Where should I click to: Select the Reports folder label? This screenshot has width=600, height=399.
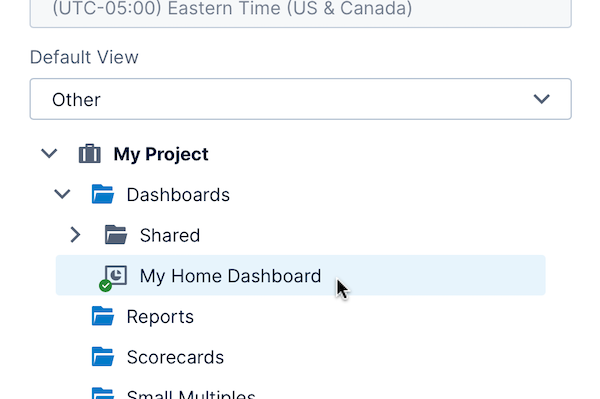click(160, 317)
